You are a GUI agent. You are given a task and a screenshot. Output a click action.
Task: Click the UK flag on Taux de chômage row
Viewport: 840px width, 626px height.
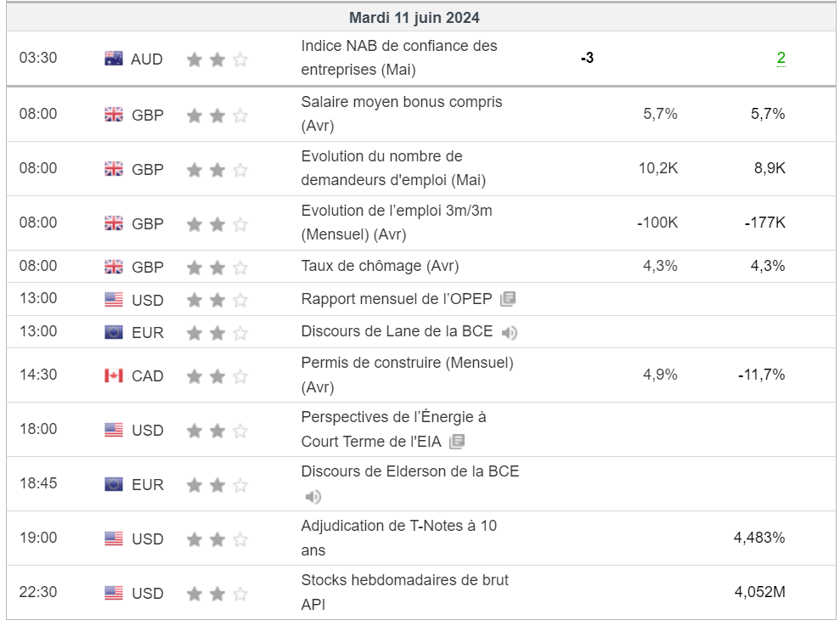point(113,267)
